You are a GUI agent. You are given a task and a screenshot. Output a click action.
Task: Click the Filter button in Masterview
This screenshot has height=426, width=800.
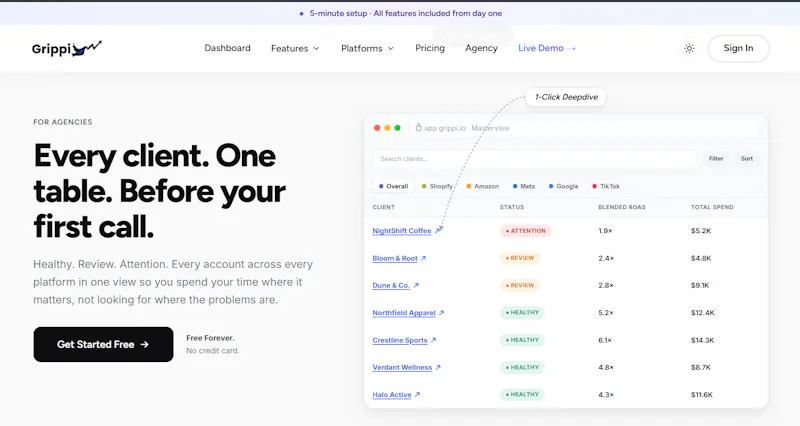point(716,159)
